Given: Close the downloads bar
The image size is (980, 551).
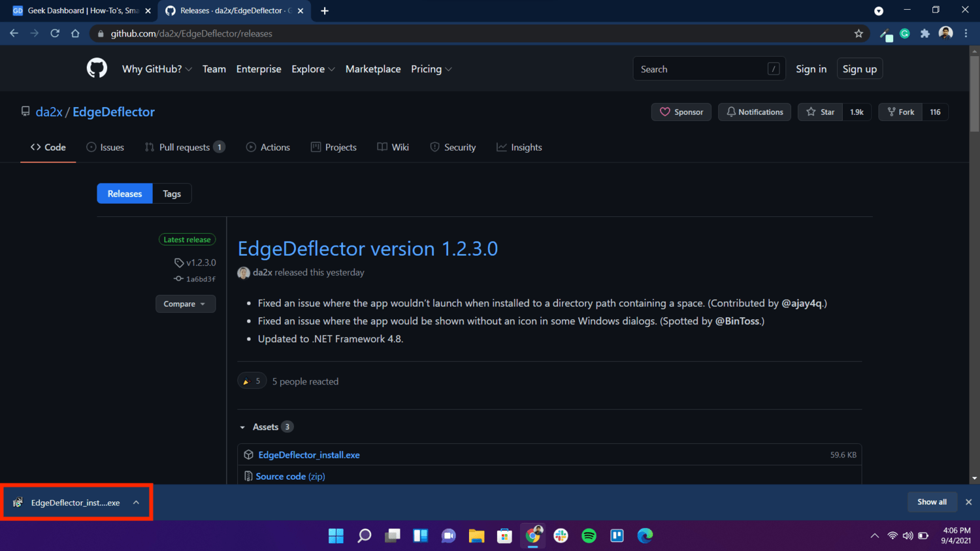Looking at the screenshot, I should tap(969, 502).
